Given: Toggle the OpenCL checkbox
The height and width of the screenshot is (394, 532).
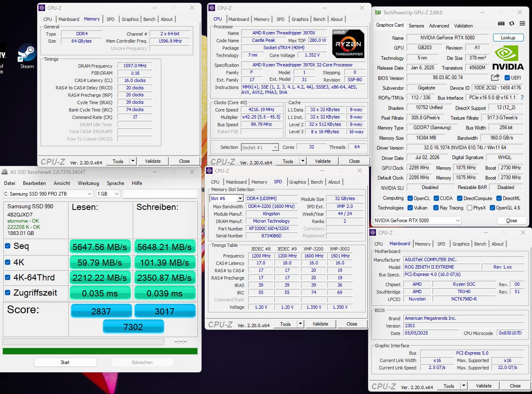Looking at the screenshot, I should tap(410, 198).
